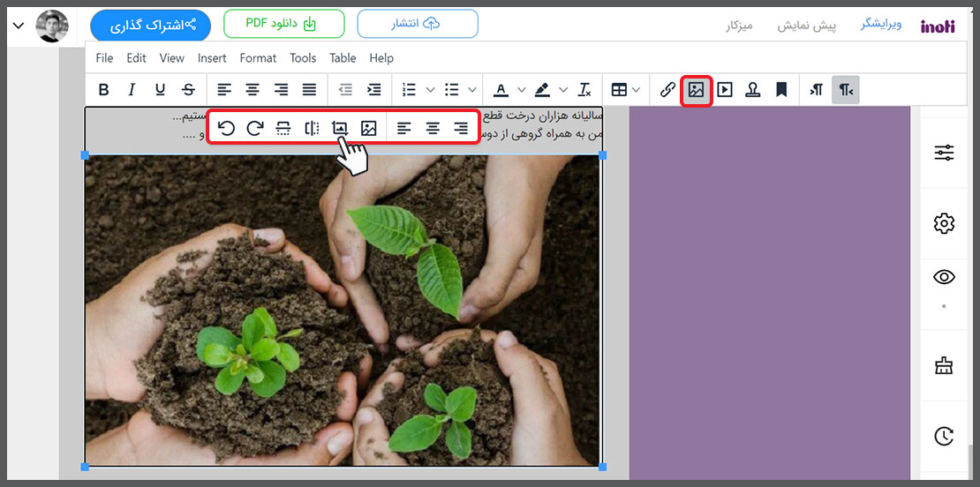This screenshot has width=980, height=487.
Task: Toggle right-to-left text direction
Action: (x=846, y=89)
